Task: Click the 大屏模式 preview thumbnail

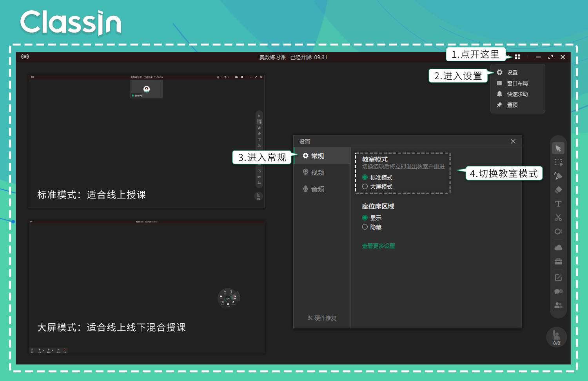Action: (147, 286)
